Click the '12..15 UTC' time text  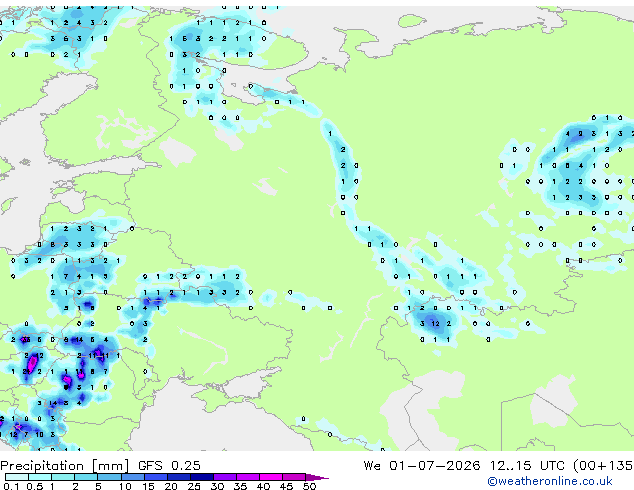tap(527, 466)
